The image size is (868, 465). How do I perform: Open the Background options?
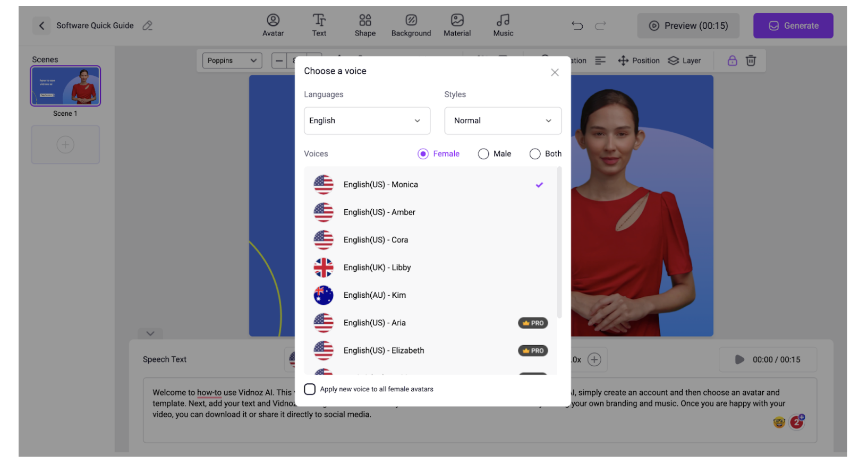[411, 25]
